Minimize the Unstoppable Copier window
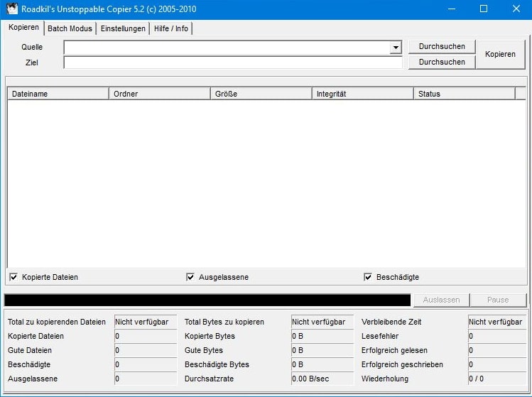Screen dimensions: 532x397 [452, 9]
